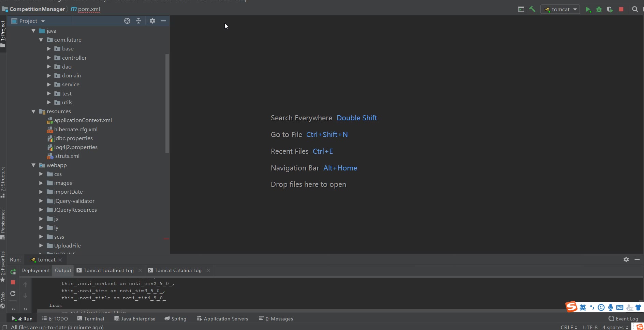Open Run panel settings gear
The image size is (644, 330).
click(626, 259)
